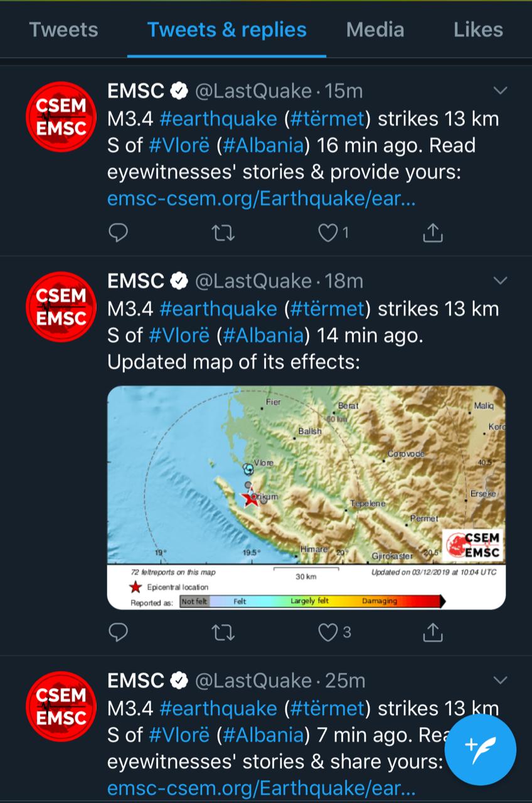Screen dimensions: 532x803
Task: Expand options chevron on 15m tweet
Action: (x=500, y=91)
